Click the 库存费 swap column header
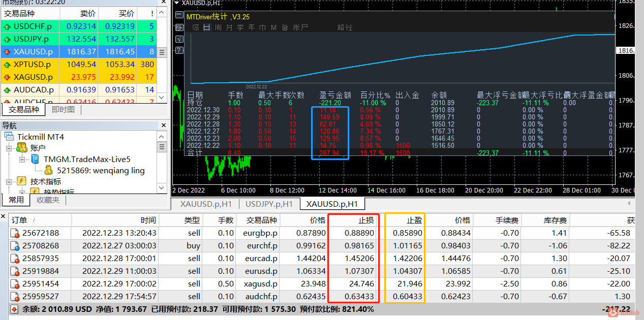644x320 pixels. 546,220
